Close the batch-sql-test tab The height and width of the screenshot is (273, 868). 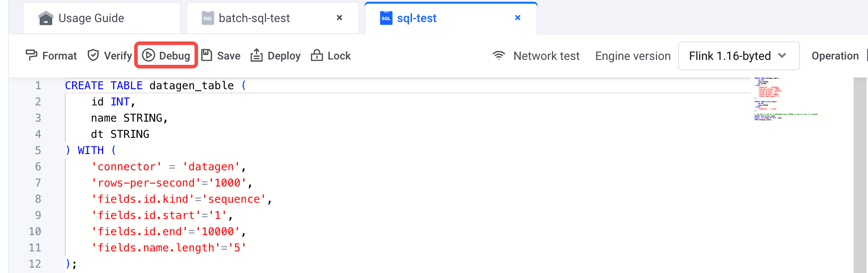coord(339,18)
